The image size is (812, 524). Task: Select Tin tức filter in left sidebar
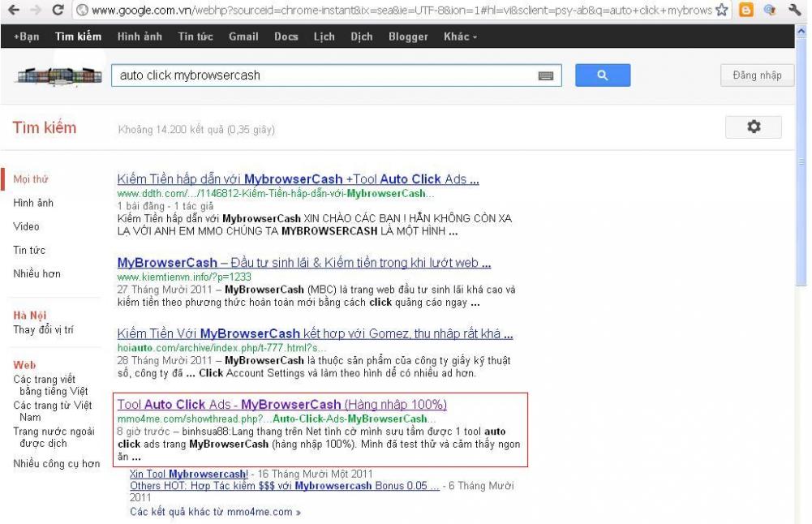click(x=29, y=250)
